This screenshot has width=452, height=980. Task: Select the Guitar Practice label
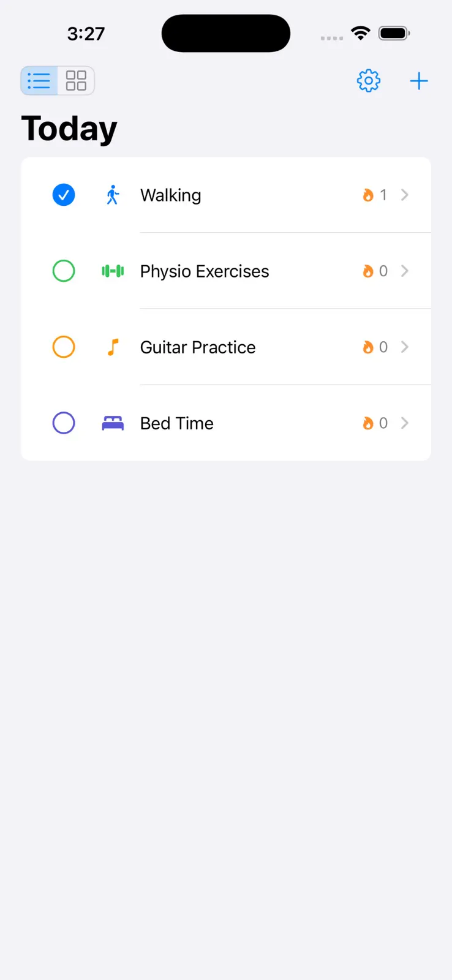click(198, 347)
